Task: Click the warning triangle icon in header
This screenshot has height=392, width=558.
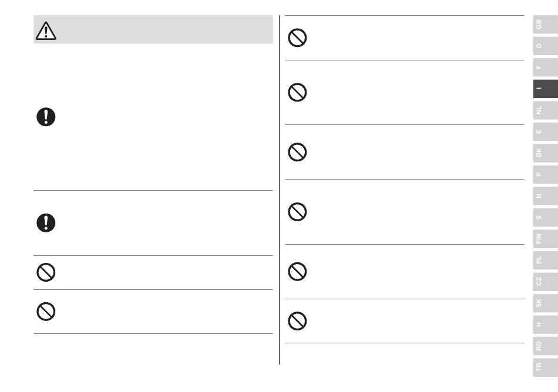Action: coord(46,31)
